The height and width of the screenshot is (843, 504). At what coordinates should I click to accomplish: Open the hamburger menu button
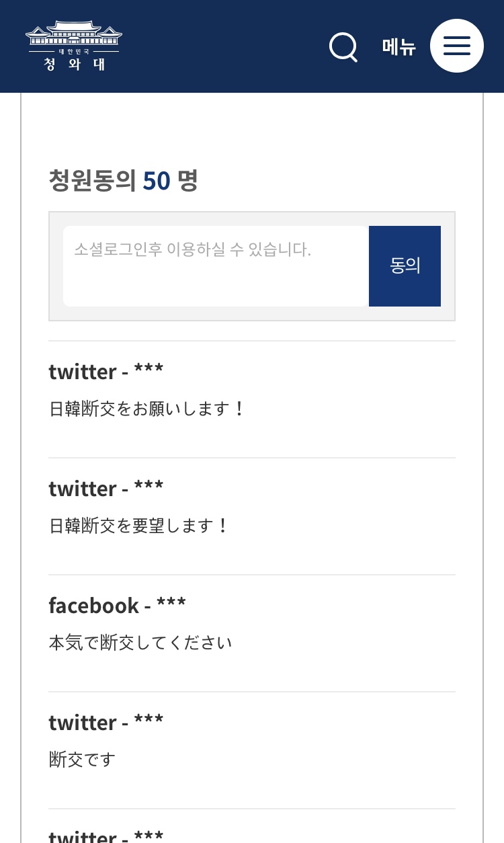456,46
